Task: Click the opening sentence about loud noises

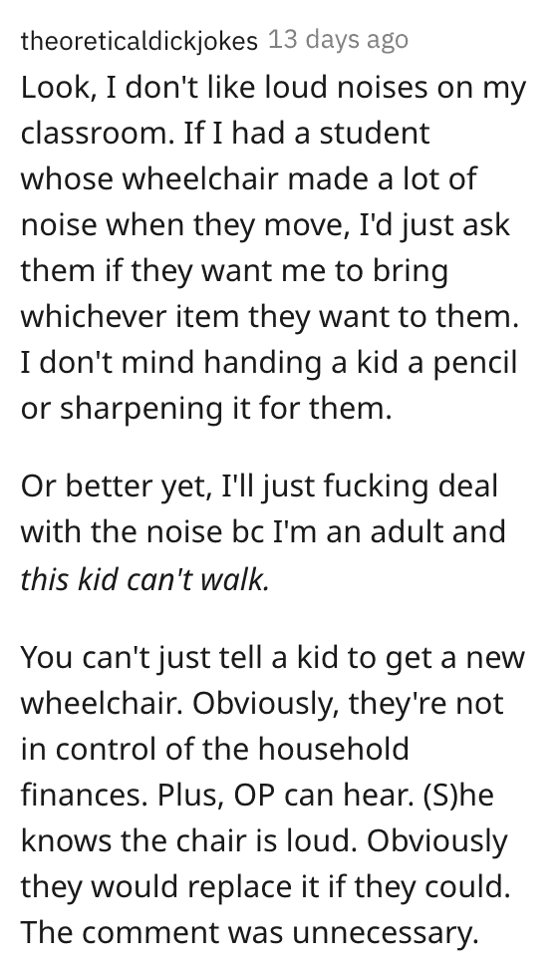Action: [x=273, y=111]
